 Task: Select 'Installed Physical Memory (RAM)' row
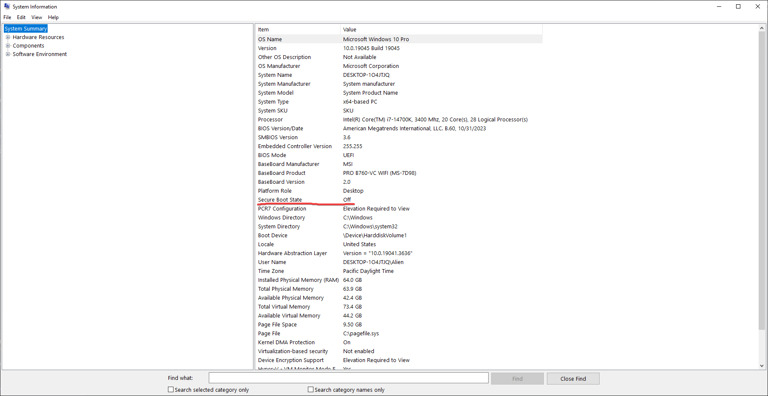click(399, 280)
